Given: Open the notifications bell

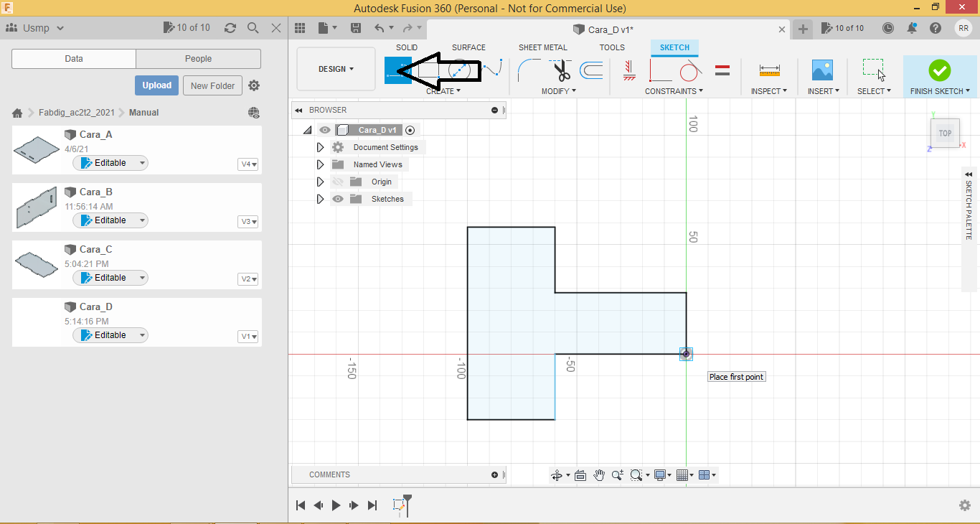Looking at the screenshot, I should (x=912, y=28).
